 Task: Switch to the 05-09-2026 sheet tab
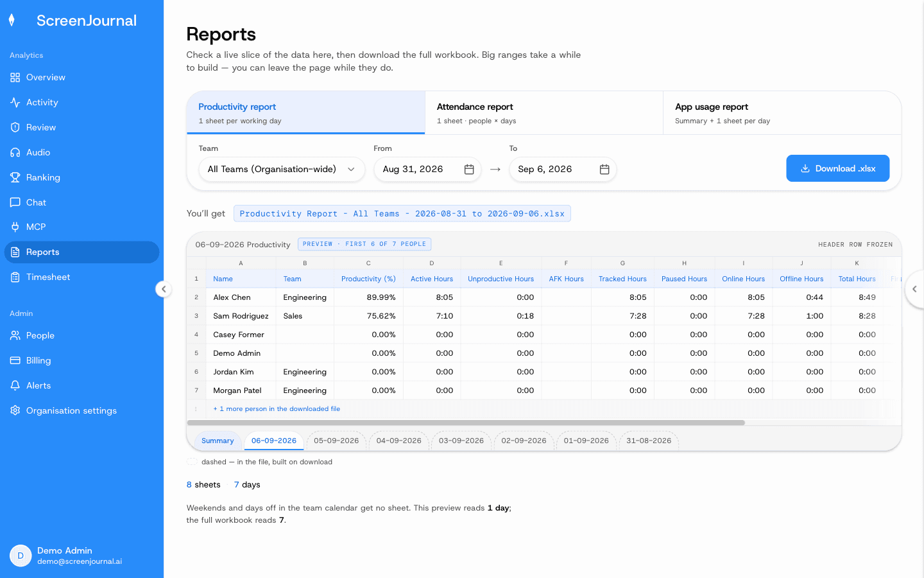tap(336, 441)
